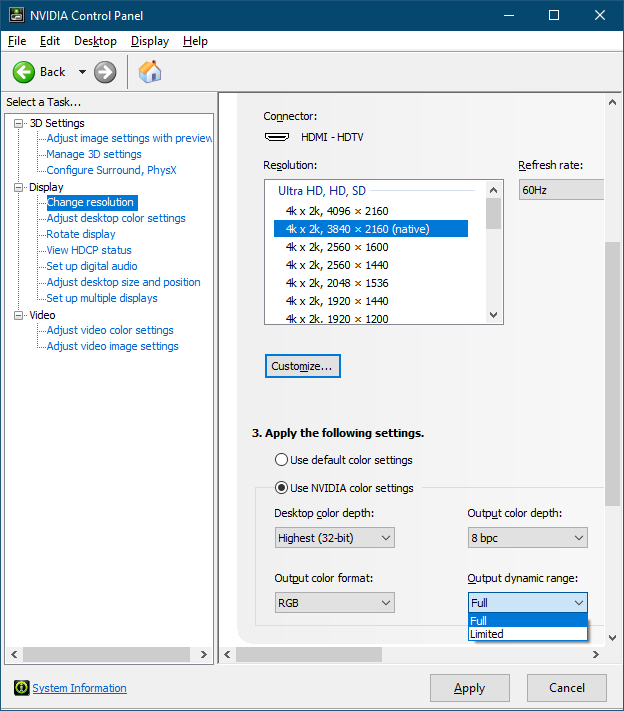Open the Refresh rate 60Hz dropdown
624x711 pixels.
(561, 190)
